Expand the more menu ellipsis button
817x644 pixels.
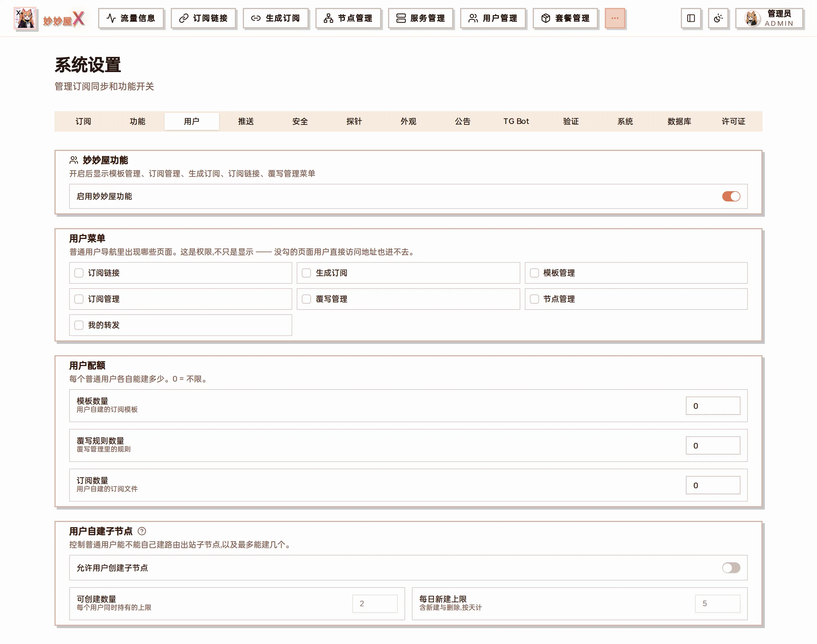[x=615, y=18]
